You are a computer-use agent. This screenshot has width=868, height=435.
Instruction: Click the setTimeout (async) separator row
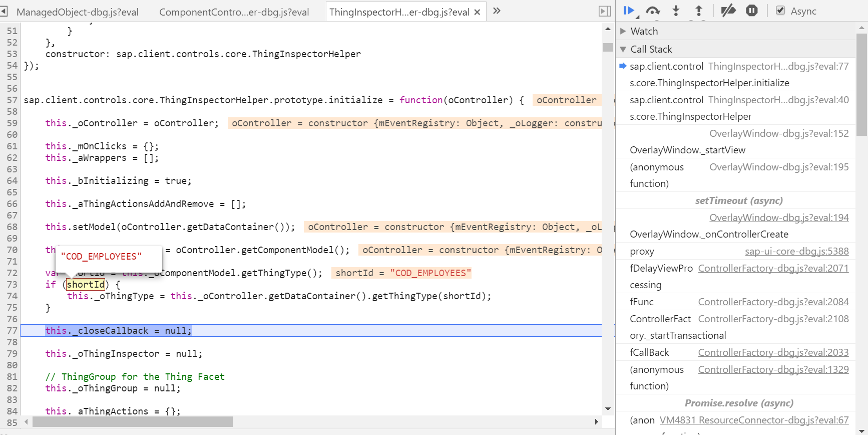coord(736,200)
